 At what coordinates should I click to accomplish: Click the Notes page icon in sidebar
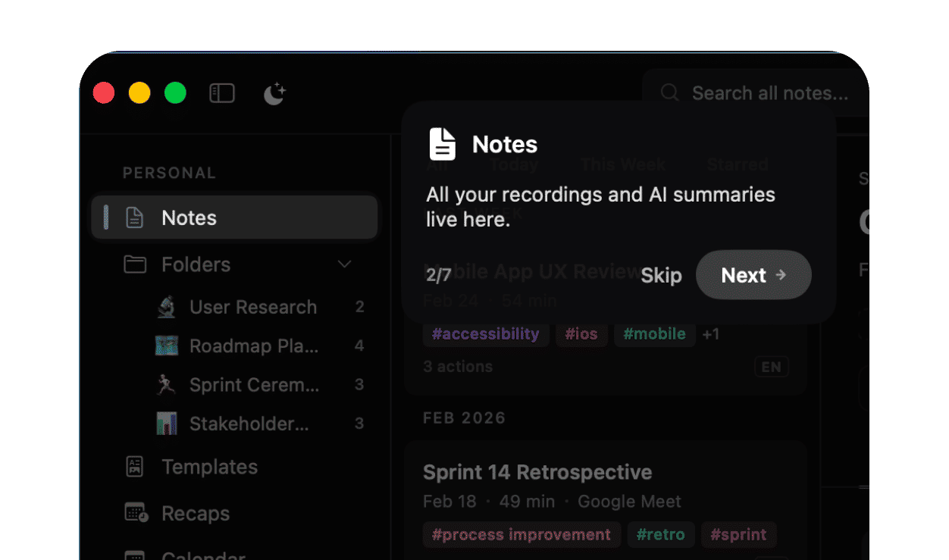click(134, 217)
